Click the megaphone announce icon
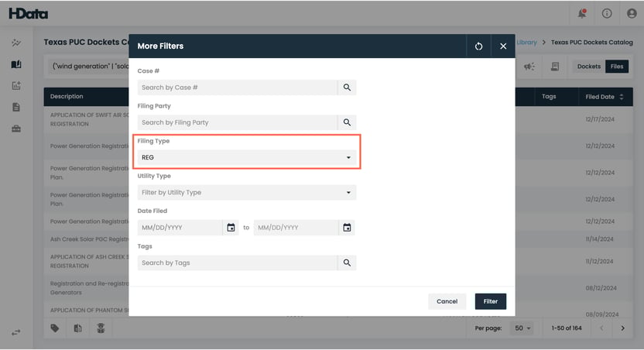This screenshot has height=350, width=644. pos(529,67)
